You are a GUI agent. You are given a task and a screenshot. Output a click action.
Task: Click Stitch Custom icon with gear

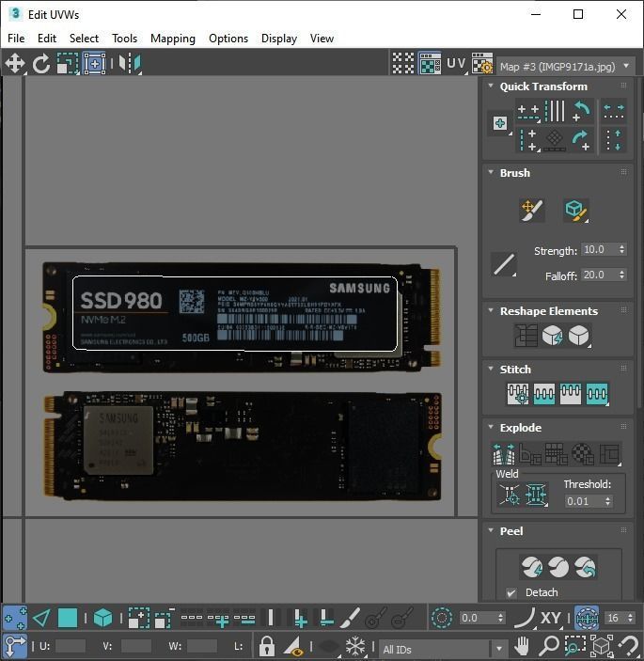(x=518, y=394)
